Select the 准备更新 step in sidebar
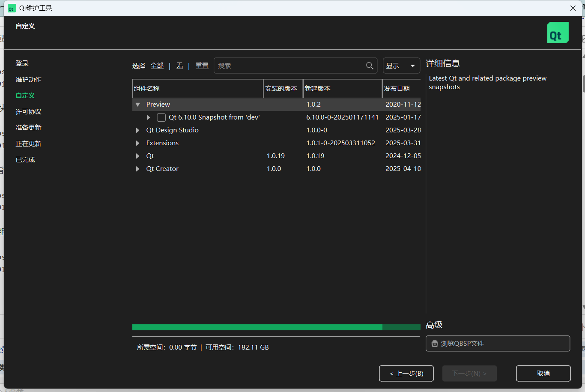The width and height of the screenshot is (585, 392). tap(29, 128)
